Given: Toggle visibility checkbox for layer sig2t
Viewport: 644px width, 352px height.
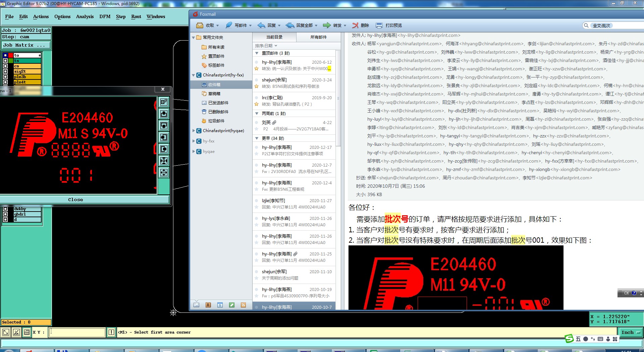Looking at the screenshot, I should (x=5, y=71).
